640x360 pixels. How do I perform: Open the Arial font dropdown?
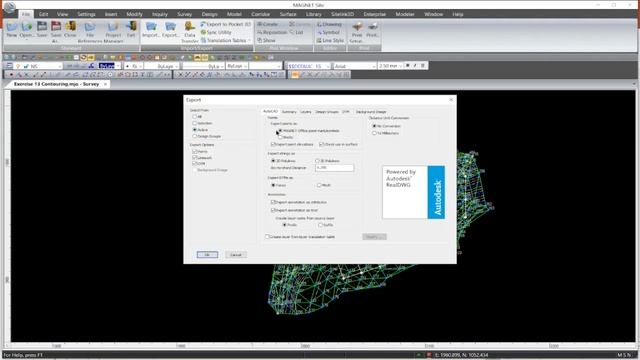(373, 66)
